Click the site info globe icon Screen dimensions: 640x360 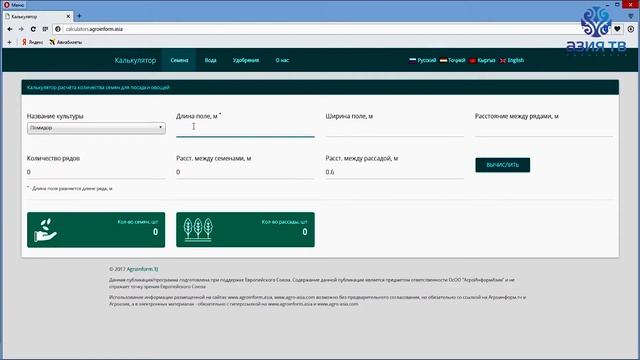point(58,29)
